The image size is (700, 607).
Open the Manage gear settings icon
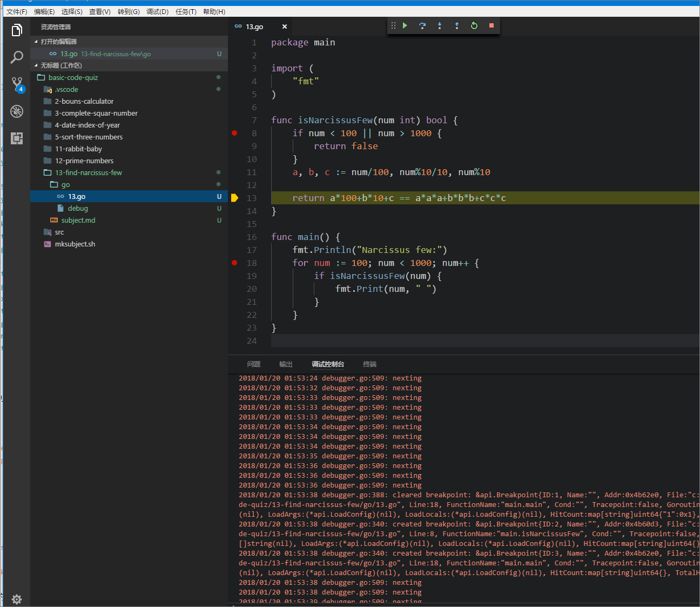point(17,599)
